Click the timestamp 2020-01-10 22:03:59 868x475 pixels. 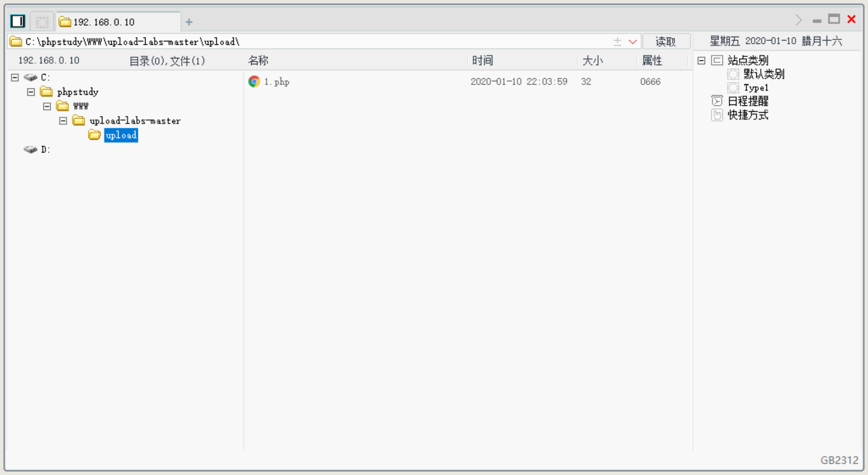click(519, 81)
